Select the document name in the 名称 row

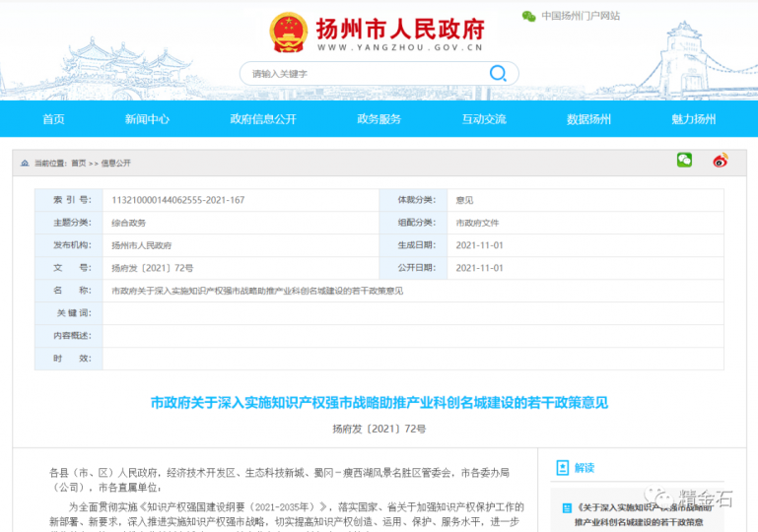coord(257,291)
